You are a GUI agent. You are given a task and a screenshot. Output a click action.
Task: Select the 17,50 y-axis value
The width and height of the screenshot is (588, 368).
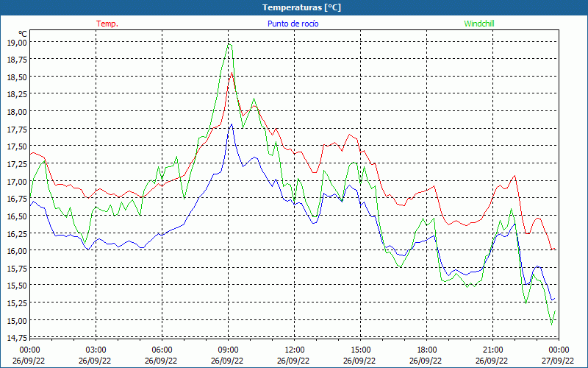(17, 146)
